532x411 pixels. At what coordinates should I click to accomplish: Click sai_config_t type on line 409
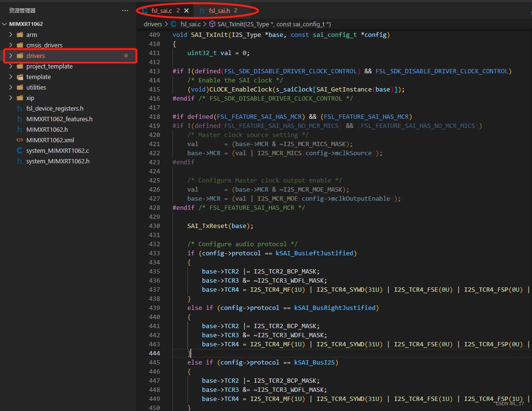tap(335, 34)
